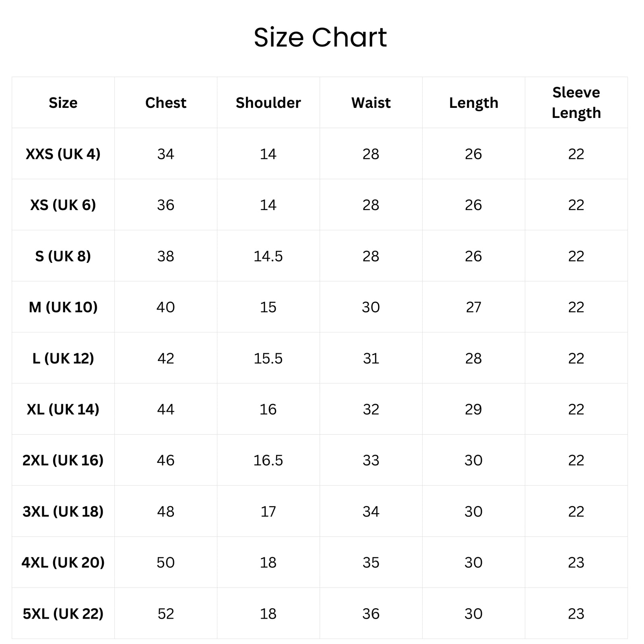This screenshot has height=644, width=644.
Task: Click the chest value 52 for 5XL
Action: pos(166,614)
